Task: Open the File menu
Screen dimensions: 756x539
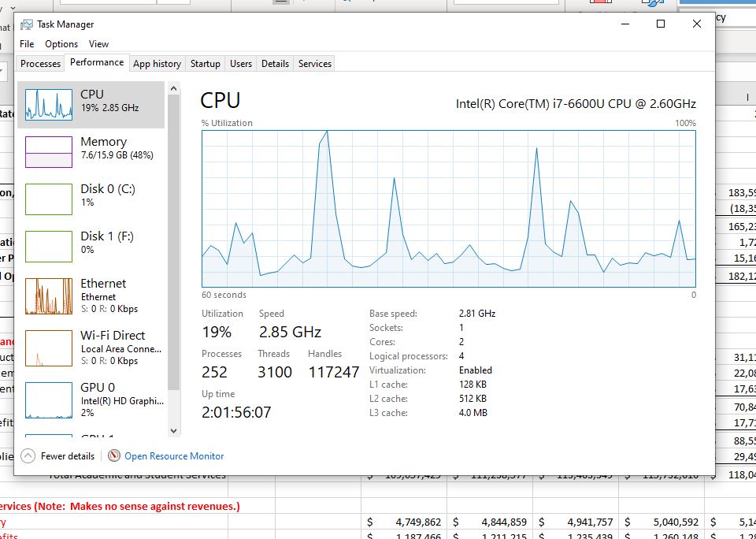Action: coord(27,44)
